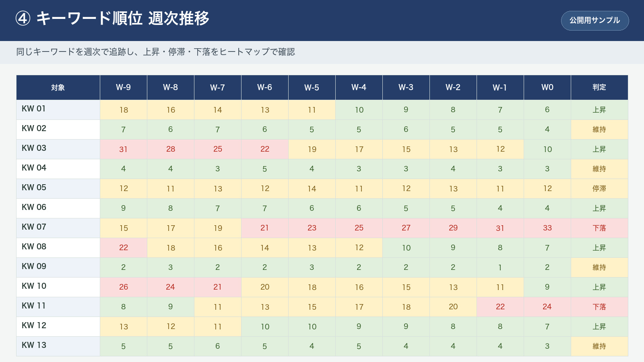
Task: Select the KW 05 row label
Action: 58,189
